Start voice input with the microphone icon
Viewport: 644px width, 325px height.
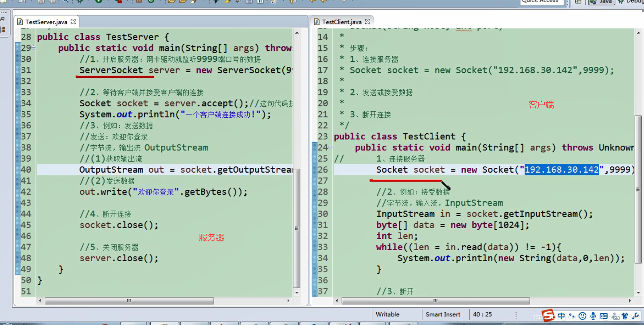click(593, 316)
